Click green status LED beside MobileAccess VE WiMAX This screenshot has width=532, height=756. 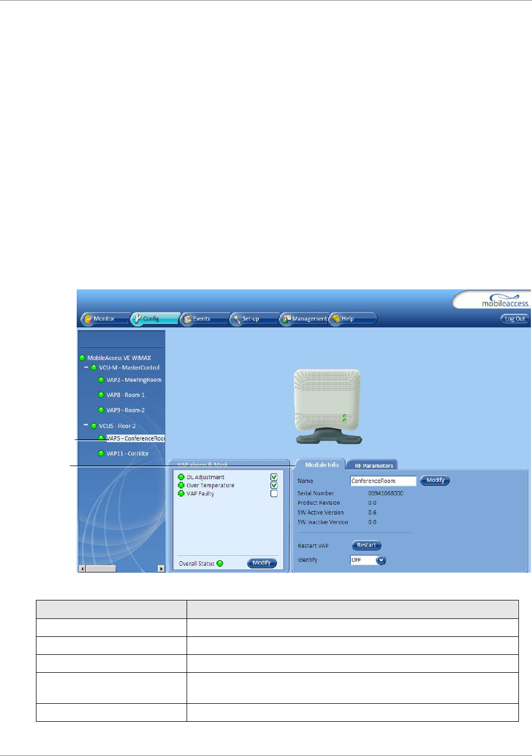tap(82, 358)
